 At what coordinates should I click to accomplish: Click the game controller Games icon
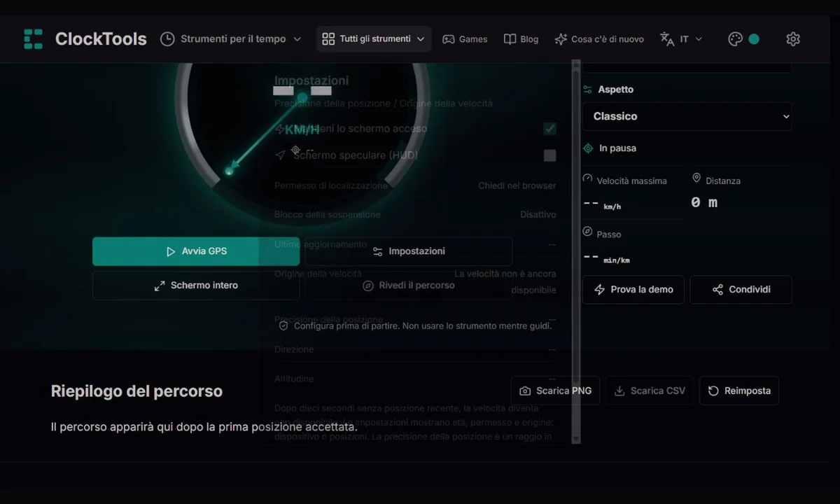tap(448, 39)
